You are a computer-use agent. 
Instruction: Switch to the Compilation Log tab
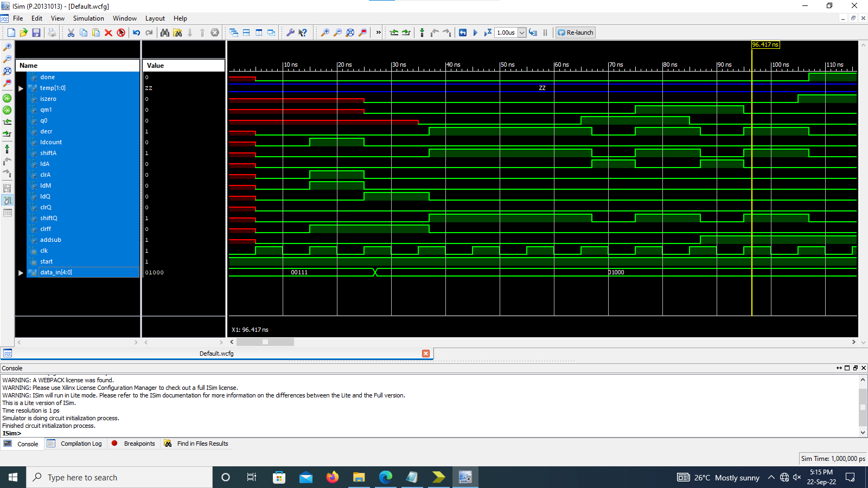pos(80,444)
